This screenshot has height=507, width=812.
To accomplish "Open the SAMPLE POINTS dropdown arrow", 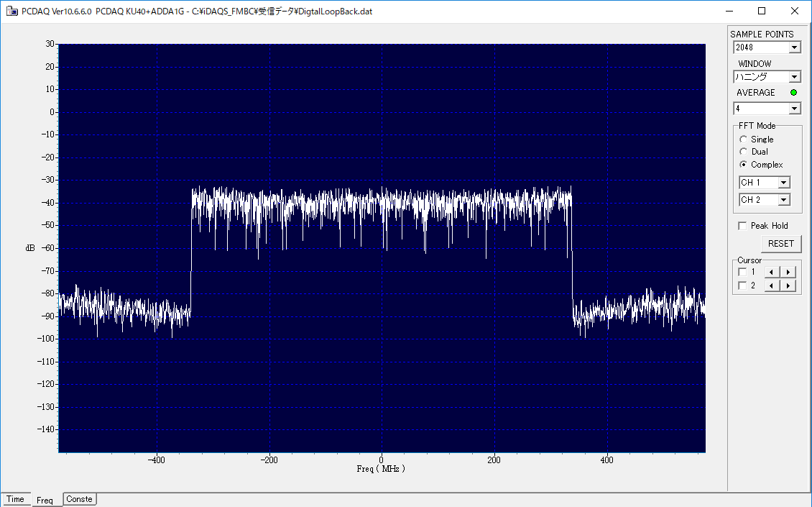I will coord(794,47).
